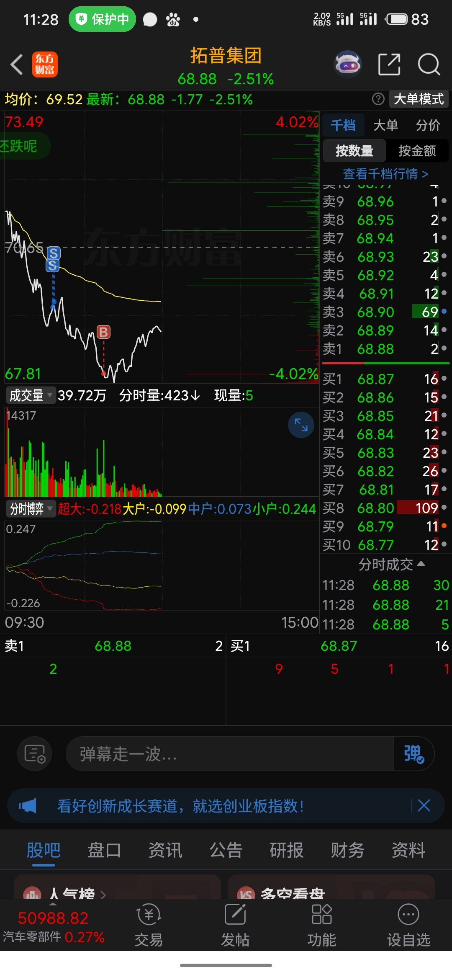Image resolution: width=452 pixels, height=980 pixels.
Task: Tap the 超大:-0.218 flow value
Action: 90,509
